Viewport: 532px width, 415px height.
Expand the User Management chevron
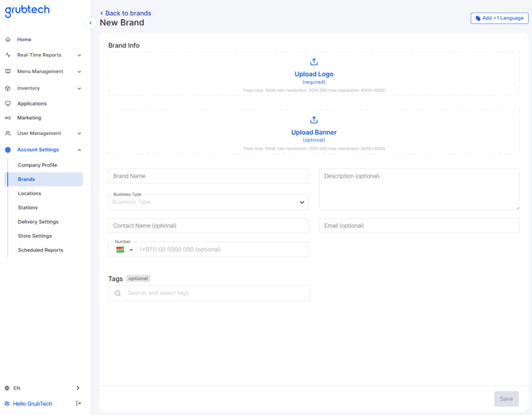coord(79,133)
